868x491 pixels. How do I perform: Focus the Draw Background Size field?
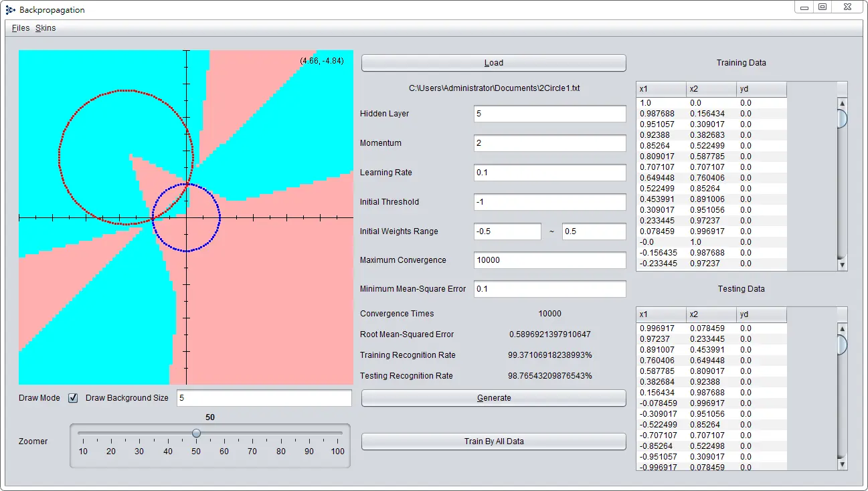coord(264,398)
